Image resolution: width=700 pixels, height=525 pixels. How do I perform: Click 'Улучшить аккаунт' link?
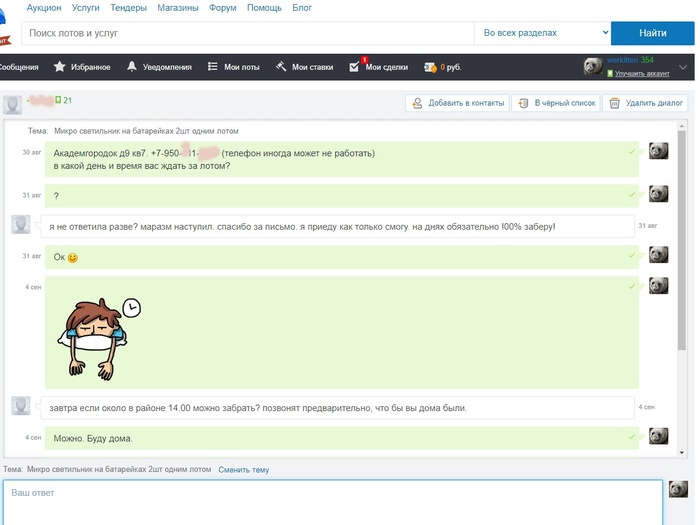tap(642, 73)
